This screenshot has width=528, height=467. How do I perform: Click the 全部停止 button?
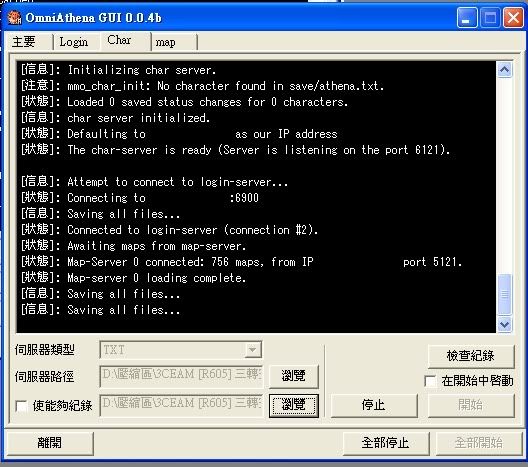pos(386,442)
